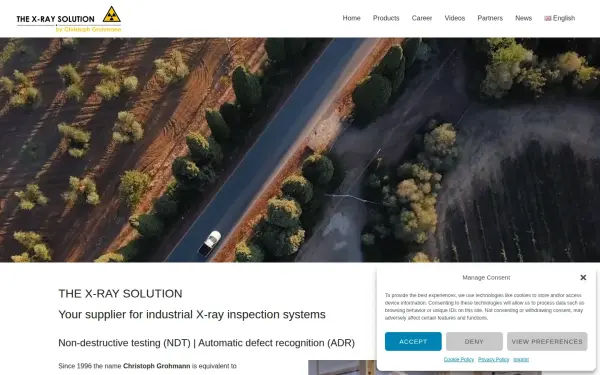Click 'Your supplier for industrial X-ray inspection systems'
Viewport: 600px width, 375px height.
(192, 315)
